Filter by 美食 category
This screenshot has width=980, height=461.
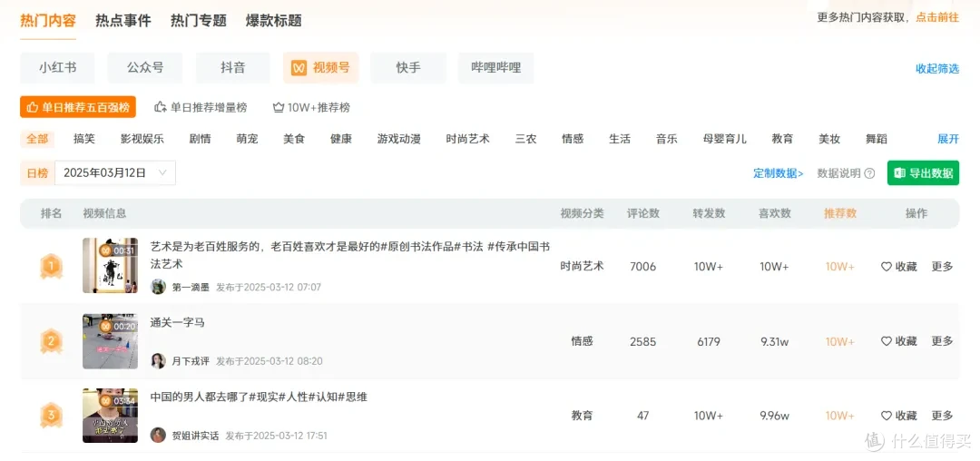click(x=294, y=139)
